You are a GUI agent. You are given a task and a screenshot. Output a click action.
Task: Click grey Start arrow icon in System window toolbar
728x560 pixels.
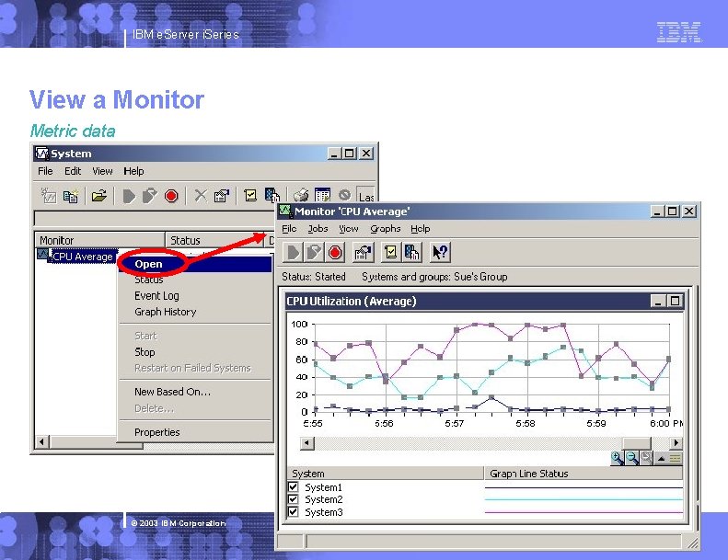coord(129,196)
